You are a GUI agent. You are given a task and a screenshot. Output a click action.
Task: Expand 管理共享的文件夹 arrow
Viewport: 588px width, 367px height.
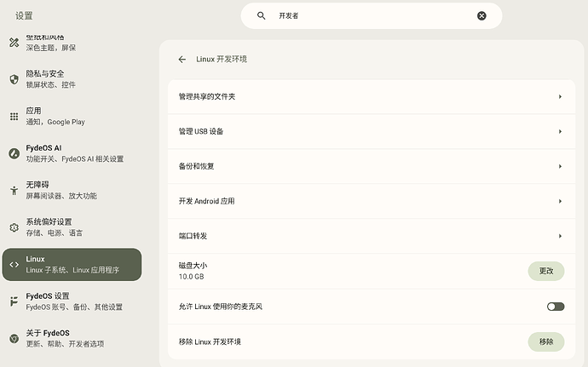[x=560, y=97]
